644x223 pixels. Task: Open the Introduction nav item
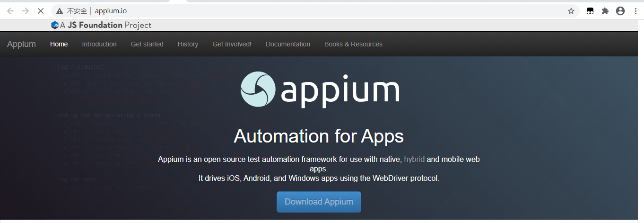(x=99, y=44)
